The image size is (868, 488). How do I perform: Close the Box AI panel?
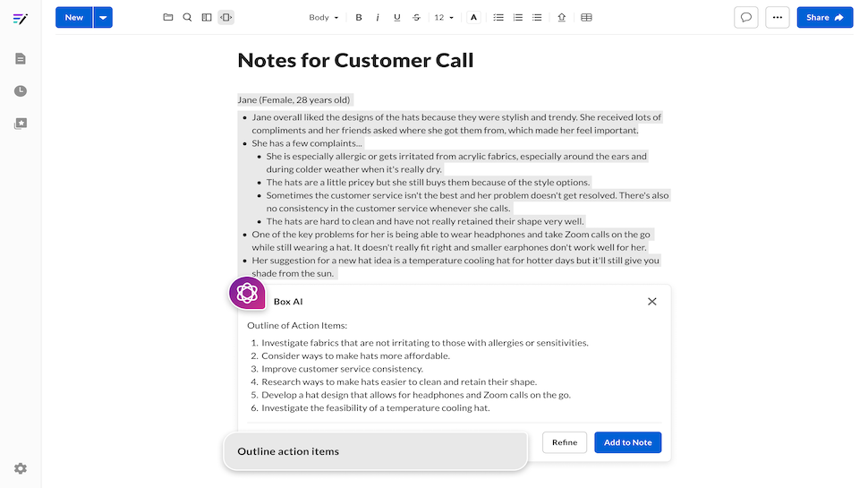coord(651,302)
